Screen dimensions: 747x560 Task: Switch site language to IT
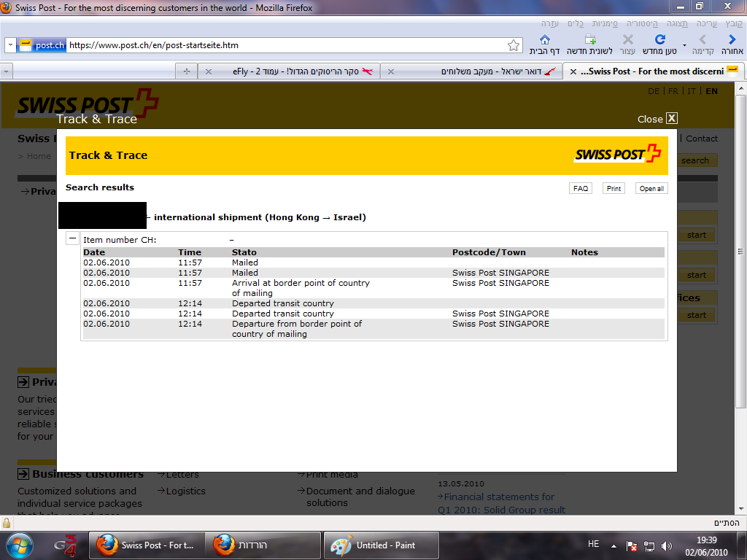tap(692, 91)
